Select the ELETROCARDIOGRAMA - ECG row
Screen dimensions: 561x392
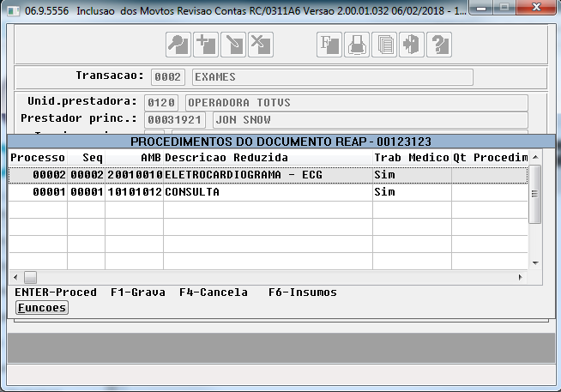click(268, 175)
